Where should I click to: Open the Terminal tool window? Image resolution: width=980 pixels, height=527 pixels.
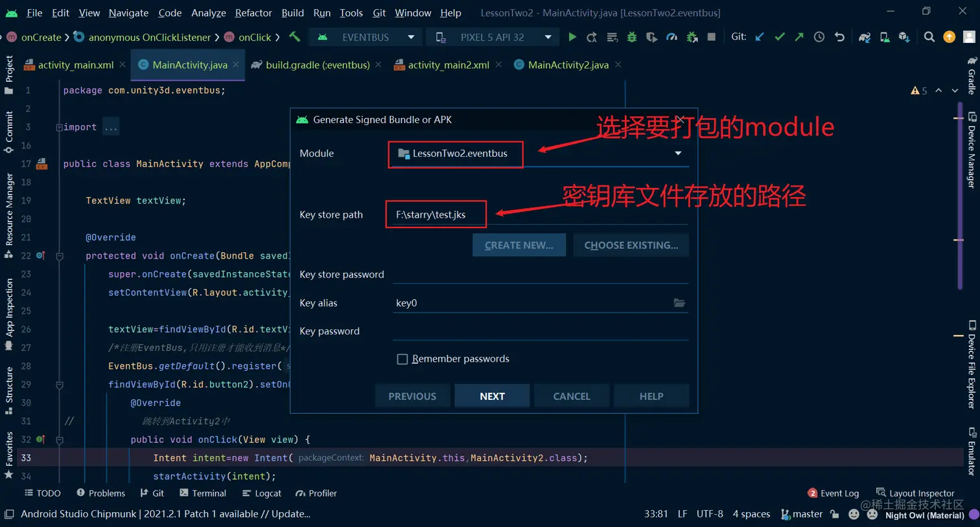coord(203,493)
